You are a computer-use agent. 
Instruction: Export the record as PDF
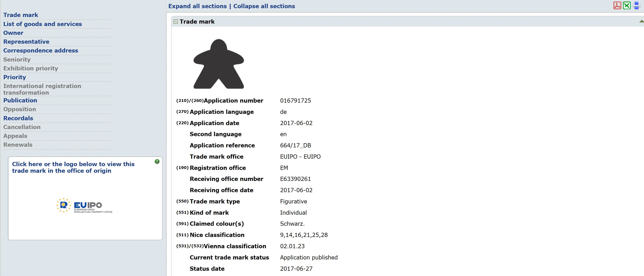point(617,6)
